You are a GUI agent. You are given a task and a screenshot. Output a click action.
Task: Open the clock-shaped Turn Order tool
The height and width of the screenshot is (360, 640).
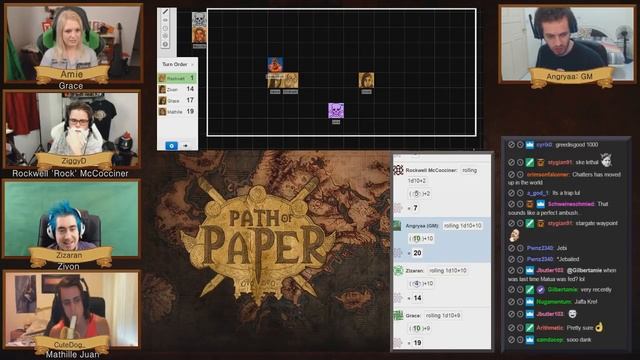tap(165, 28)
